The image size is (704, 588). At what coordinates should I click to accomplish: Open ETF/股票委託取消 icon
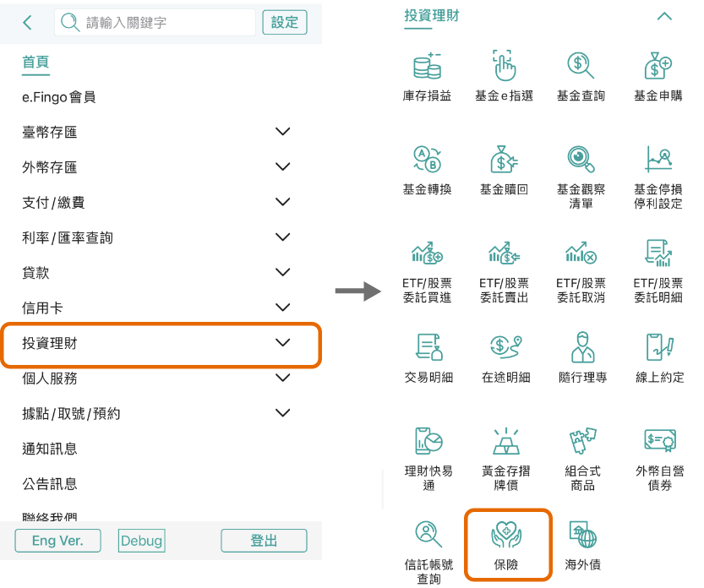coord(581,253)
